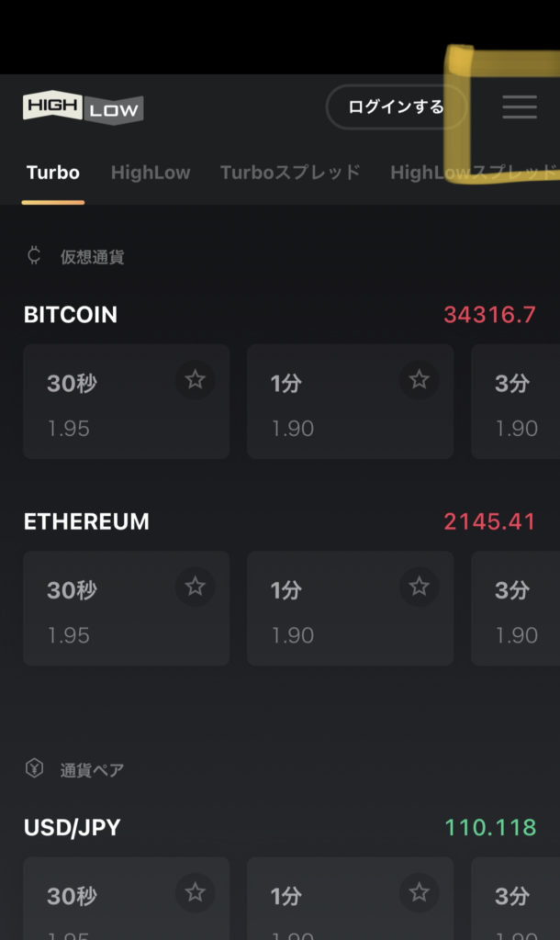This screenshot has height=940, width=560.
Task: Click the HighLow logo
Action: [x=83, y=108]
